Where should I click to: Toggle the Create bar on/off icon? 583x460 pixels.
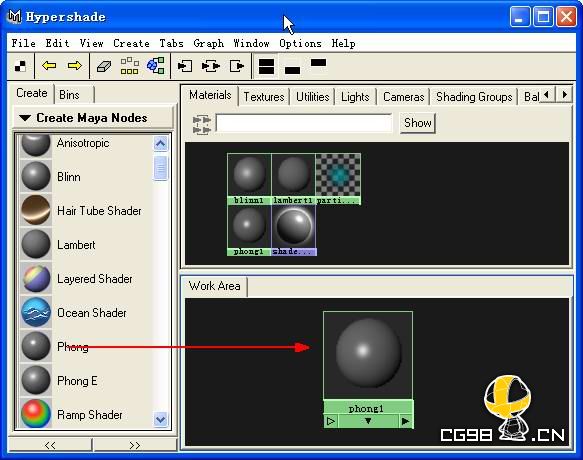coord(20,67)
